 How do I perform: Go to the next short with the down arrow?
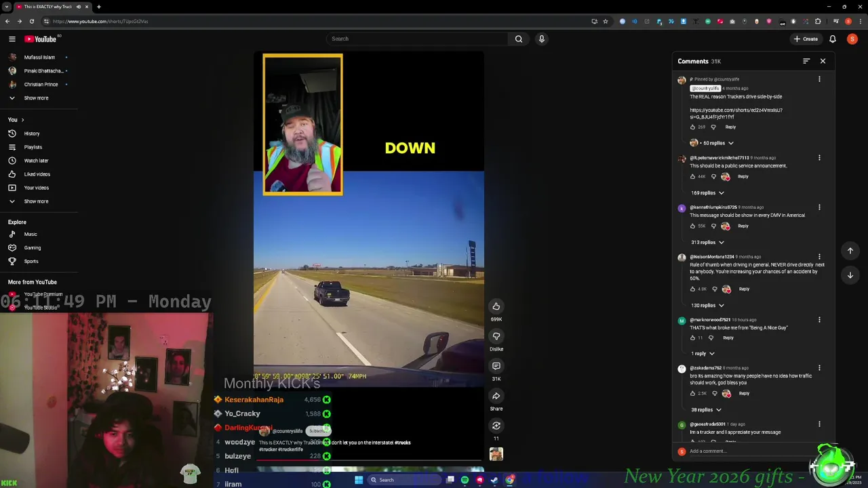pos(850,275)
